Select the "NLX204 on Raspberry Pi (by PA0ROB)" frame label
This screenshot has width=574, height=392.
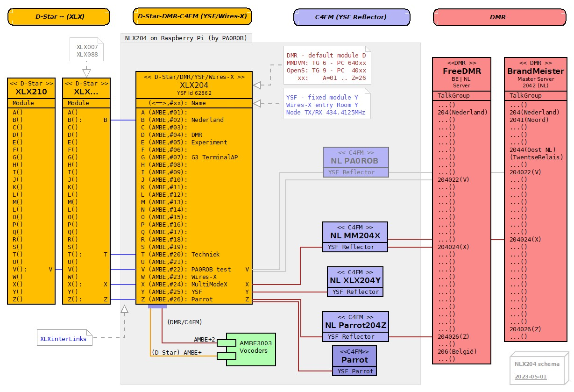click(186, 38)
